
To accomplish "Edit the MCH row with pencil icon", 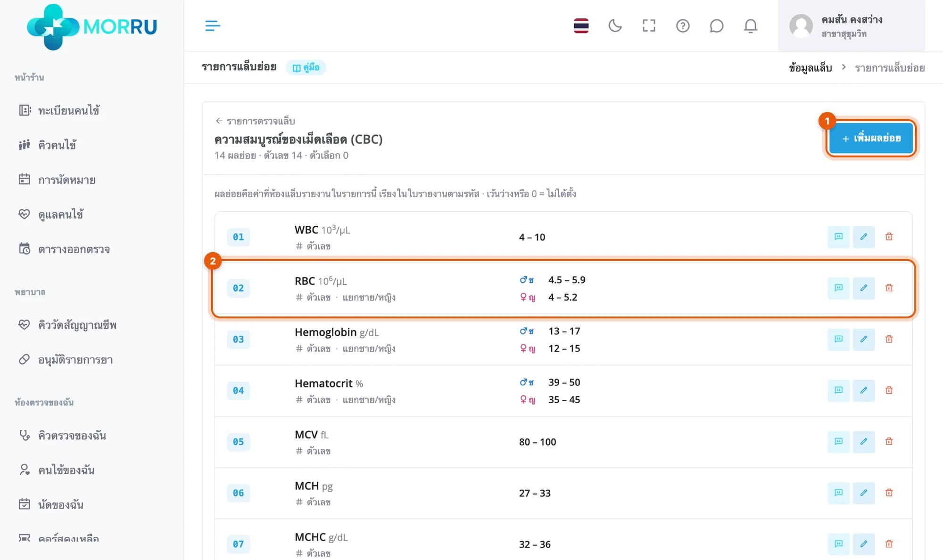I will 864,493.
